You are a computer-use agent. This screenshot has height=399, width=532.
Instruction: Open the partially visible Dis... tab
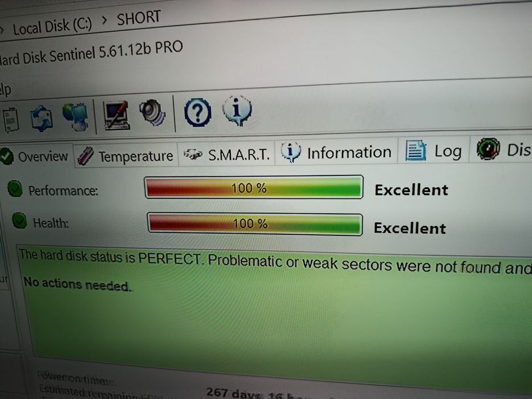tap(501, 149)
